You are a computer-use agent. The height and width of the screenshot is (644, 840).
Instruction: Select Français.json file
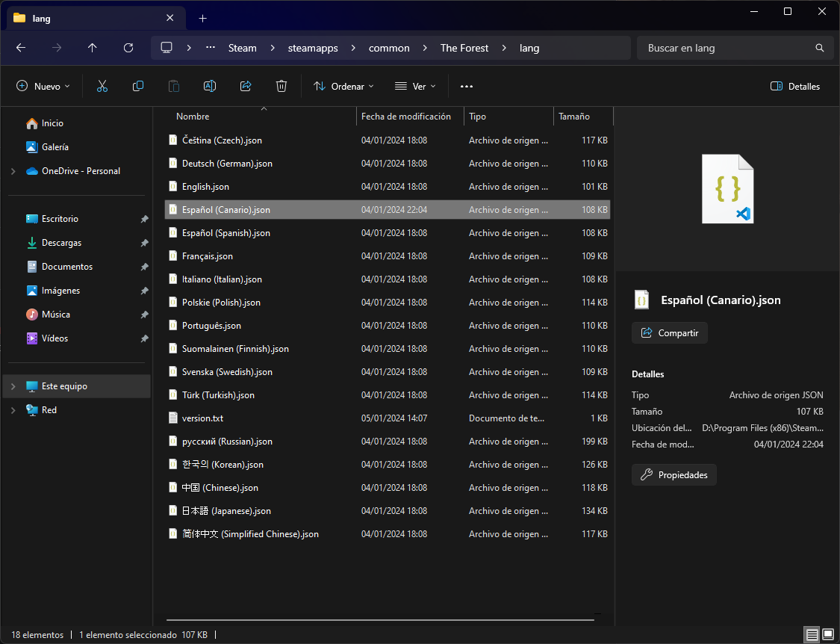[388, 256]
